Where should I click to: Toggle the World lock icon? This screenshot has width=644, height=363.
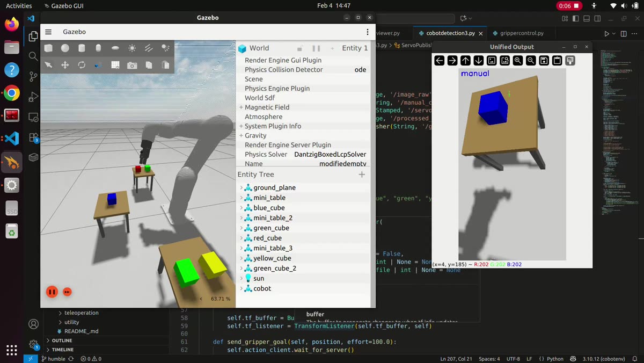(301, 48)
